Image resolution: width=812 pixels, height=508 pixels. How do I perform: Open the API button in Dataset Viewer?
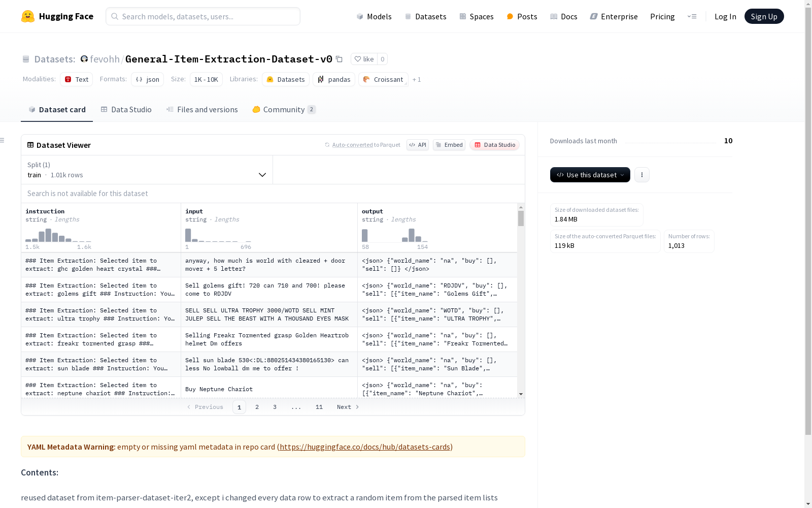tap(418, 145)
